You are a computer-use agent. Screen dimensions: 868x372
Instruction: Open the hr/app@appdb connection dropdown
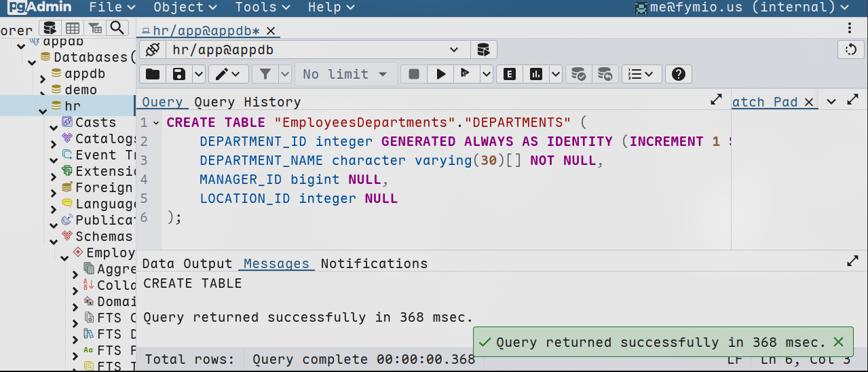pyautogui.click(x=454, y=50)
